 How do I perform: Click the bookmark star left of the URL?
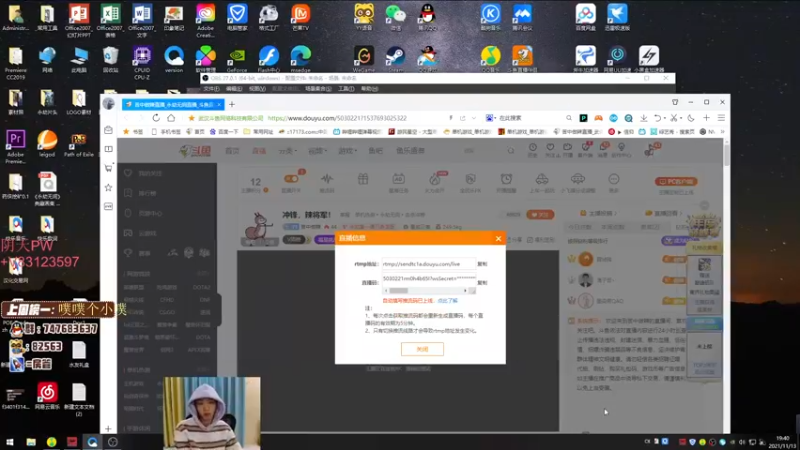(191, 118)
